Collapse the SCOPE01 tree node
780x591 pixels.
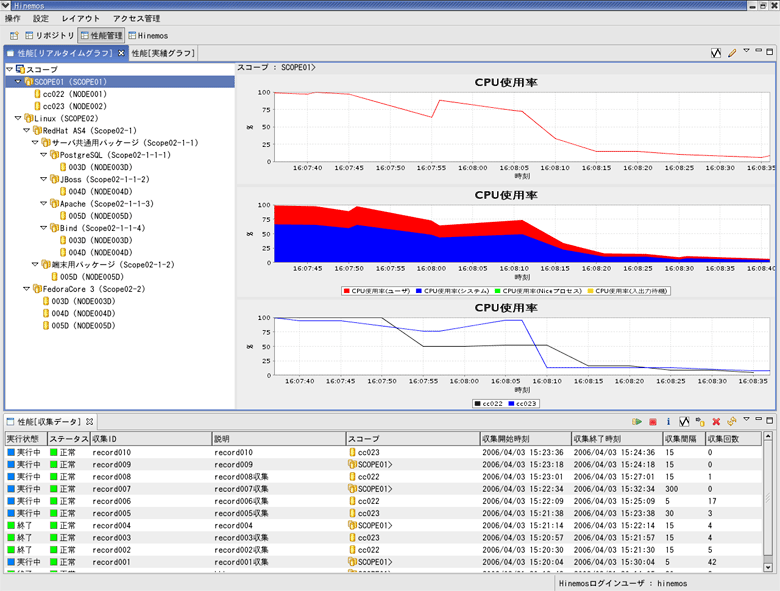[19, 82]
